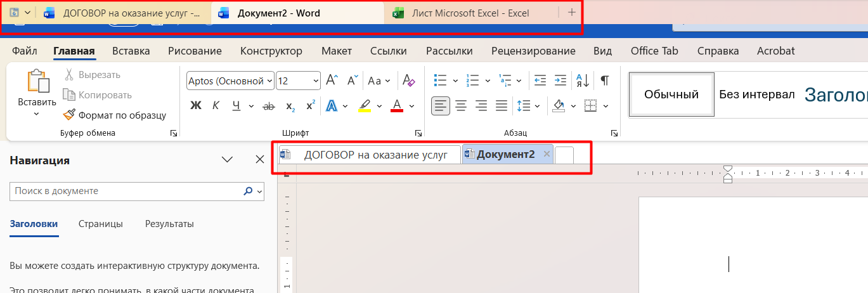The image size is (868, 293).
Task: Open the Вставка ribbon tab
Action: tap(131, 51)
